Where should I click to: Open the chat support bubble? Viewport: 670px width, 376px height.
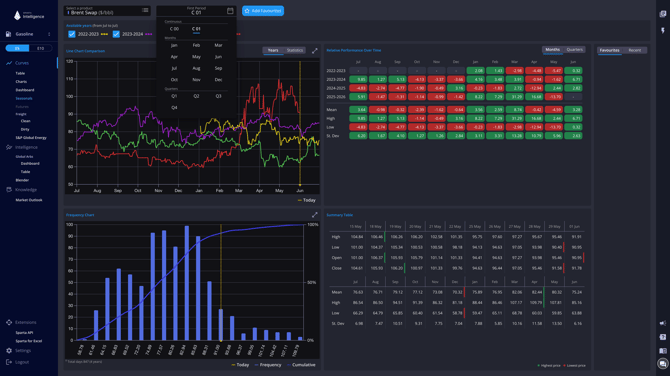point(663,364)
